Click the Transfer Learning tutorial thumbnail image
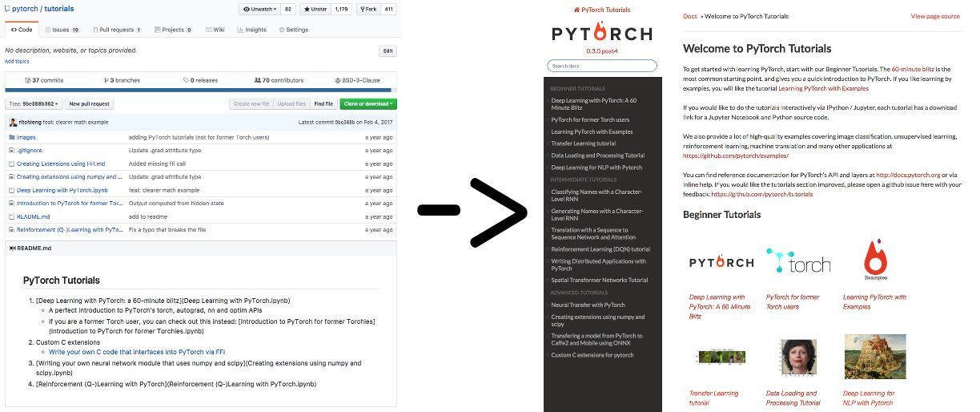The image size is (980, 412). pyautogui.click(x=721, y=357)
